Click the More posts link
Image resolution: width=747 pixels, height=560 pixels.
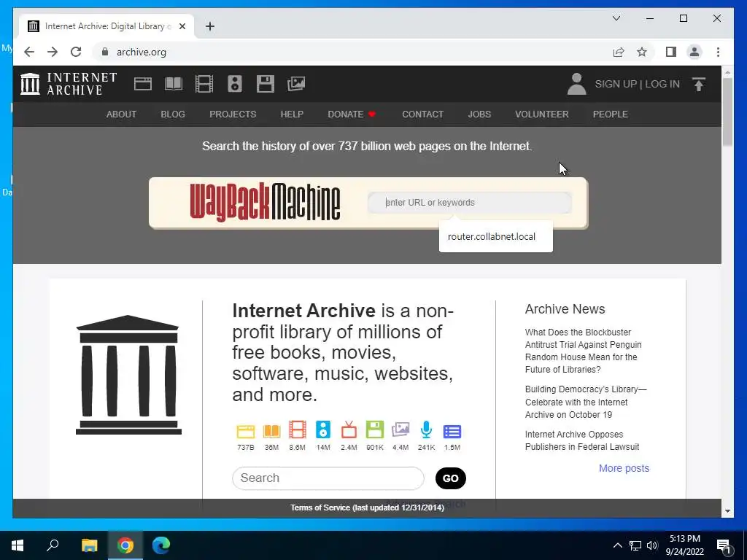[x=624, y=468]
